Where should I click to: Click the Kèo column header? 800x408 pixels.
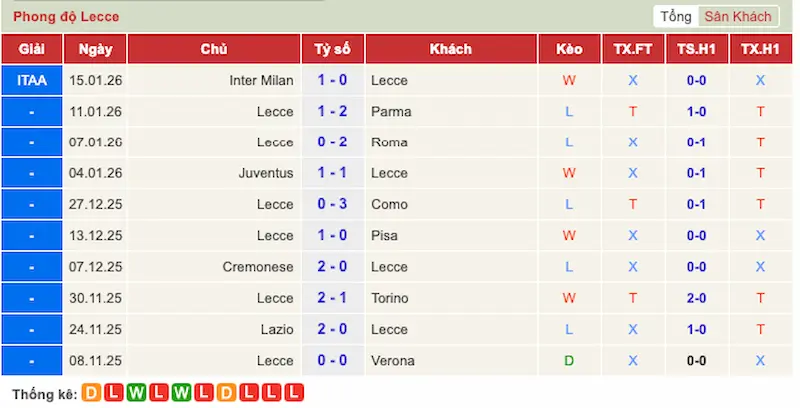(569, 49)
